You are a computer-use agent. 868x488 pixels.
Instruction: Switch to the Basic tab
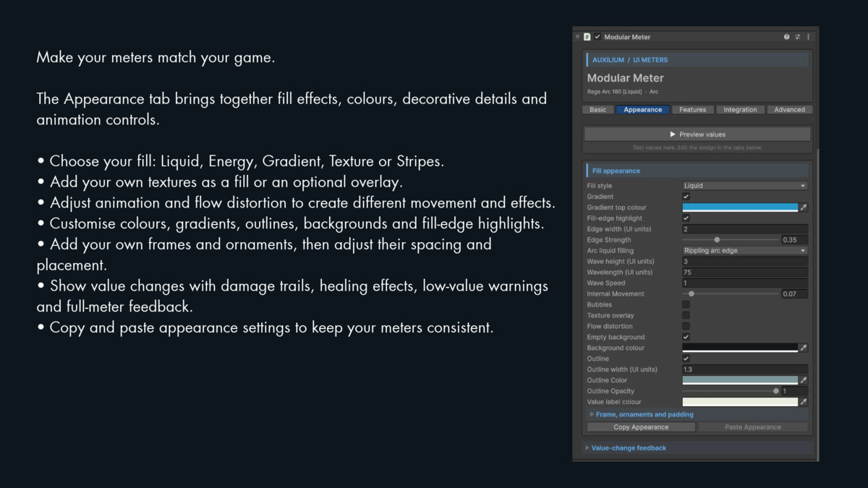tap(598, 110)
